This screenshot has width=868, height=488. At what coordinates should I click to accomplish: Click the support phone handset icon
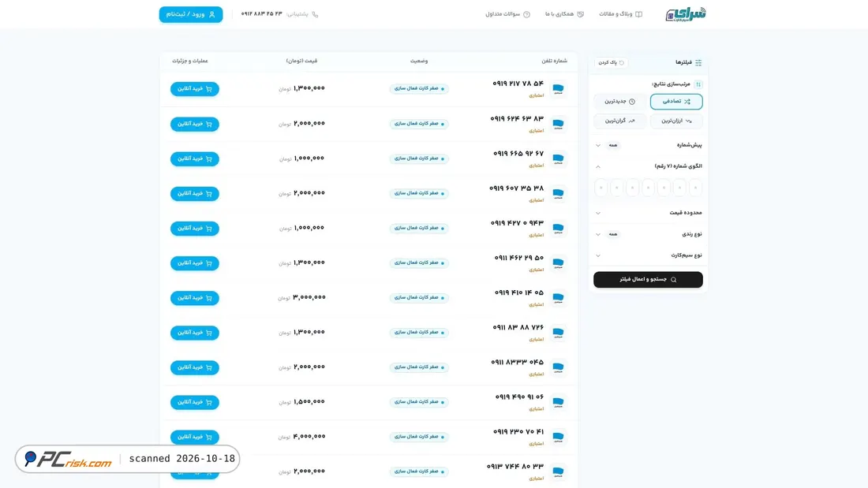(315, 14)
